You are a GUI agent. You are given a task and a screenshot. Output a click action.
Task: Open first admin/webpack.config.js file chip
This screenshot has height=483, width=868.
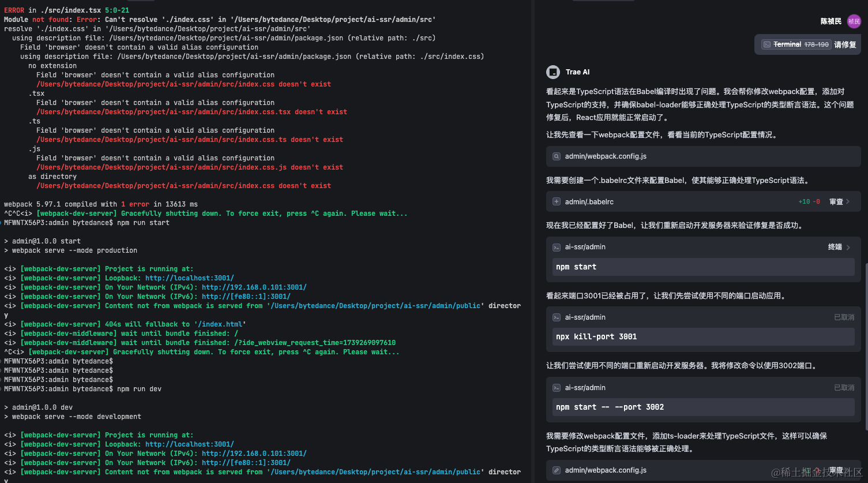click(704, 156)
